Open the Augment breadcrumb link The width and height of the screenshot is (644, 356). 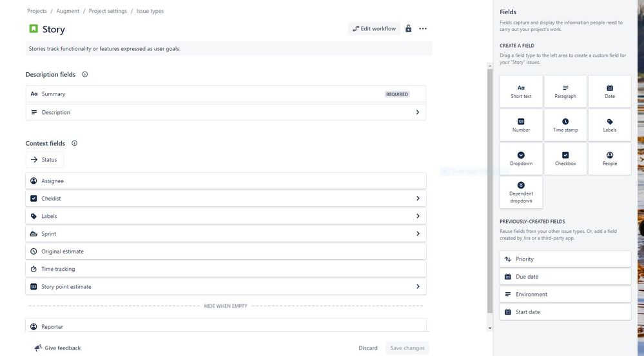click(x=68, y=11)
